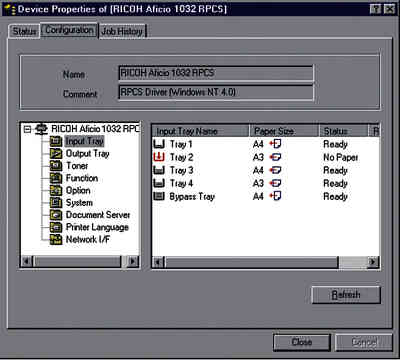Click the Output Tray tree icon

[56, 153]
